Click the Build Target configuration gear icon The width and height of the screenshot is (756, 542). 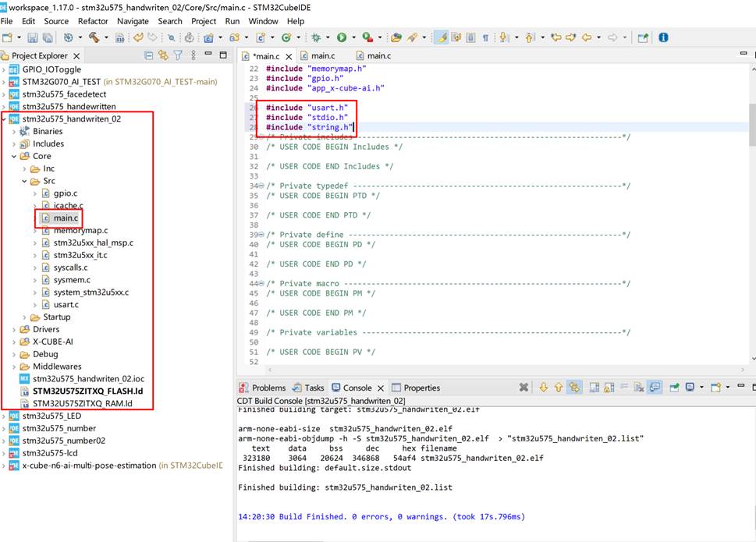69,37
